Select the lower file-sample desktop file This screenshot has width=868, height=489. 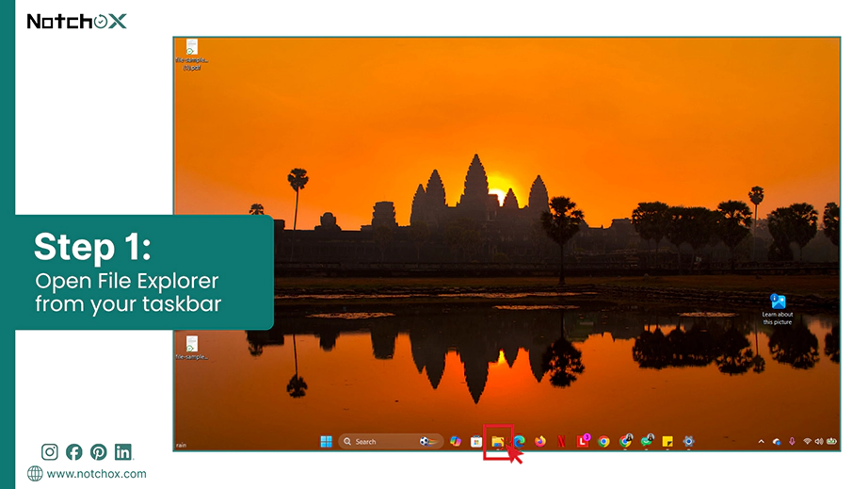[x=191, y=348]
